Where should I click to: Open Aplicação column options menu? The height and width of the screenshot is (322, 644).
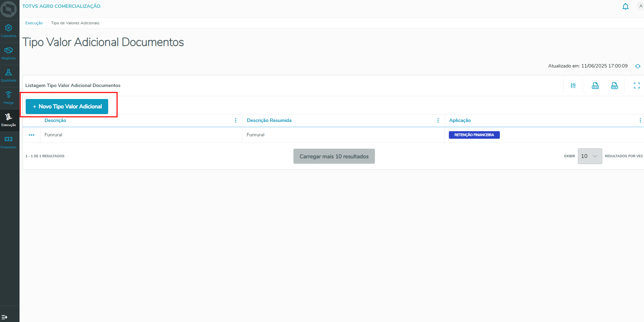(x=640, y=121)
